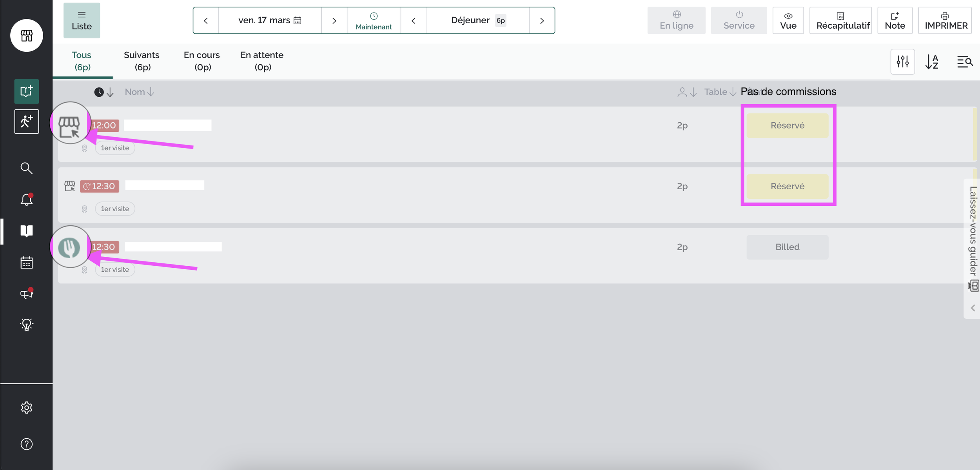Open notifications bell in sidebar

coord(26,200)
